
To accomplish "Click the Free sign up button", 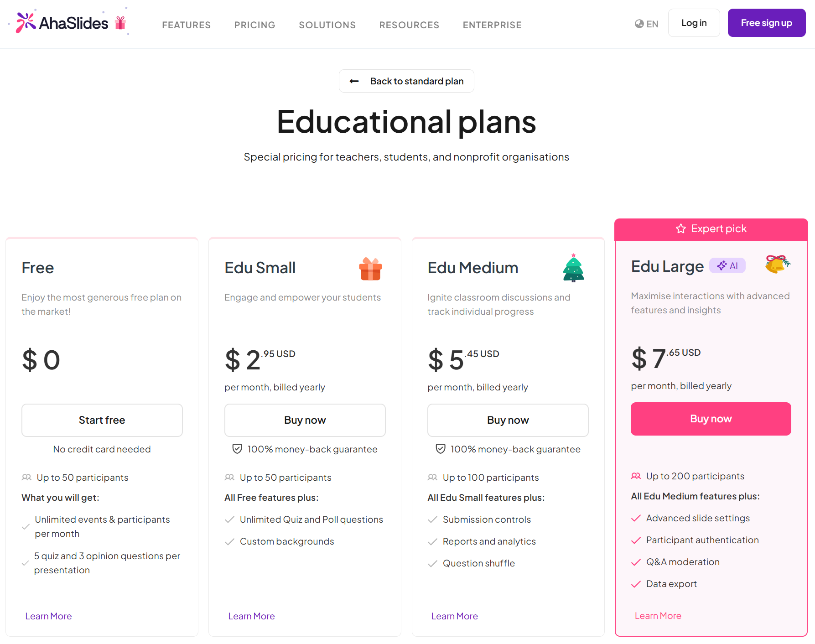I will [766, 23].
